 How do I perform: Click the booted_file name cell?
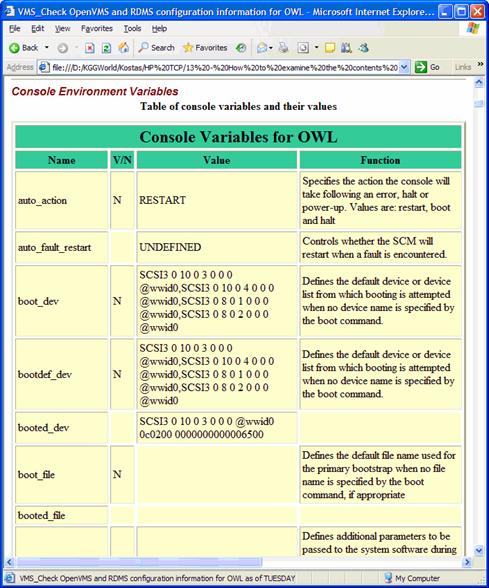(x=62, y=515)
